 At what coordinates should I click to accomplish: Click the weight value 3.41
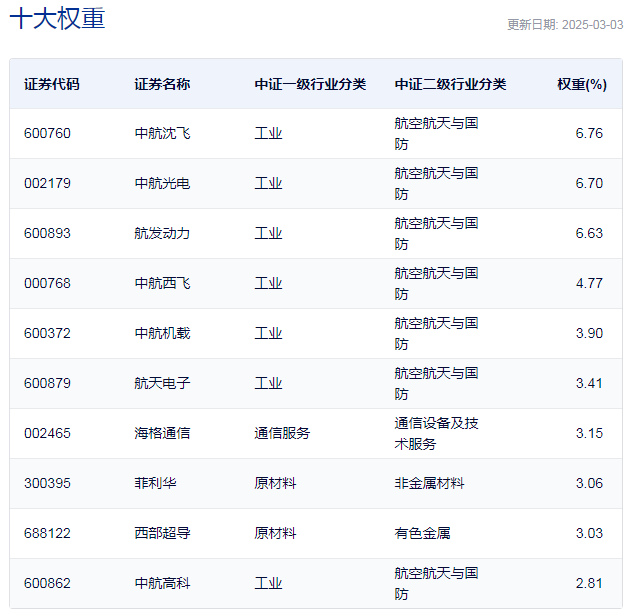coord(589,383)
